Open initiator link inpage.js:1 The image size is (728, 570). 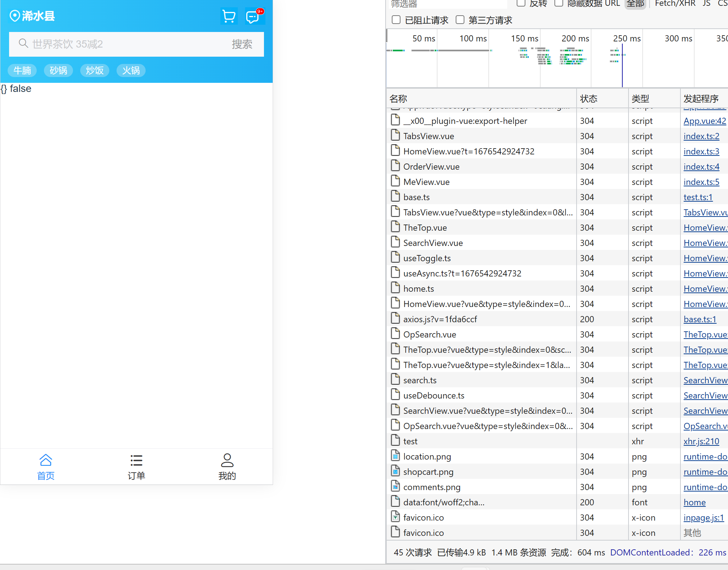[x=704, y=518]
